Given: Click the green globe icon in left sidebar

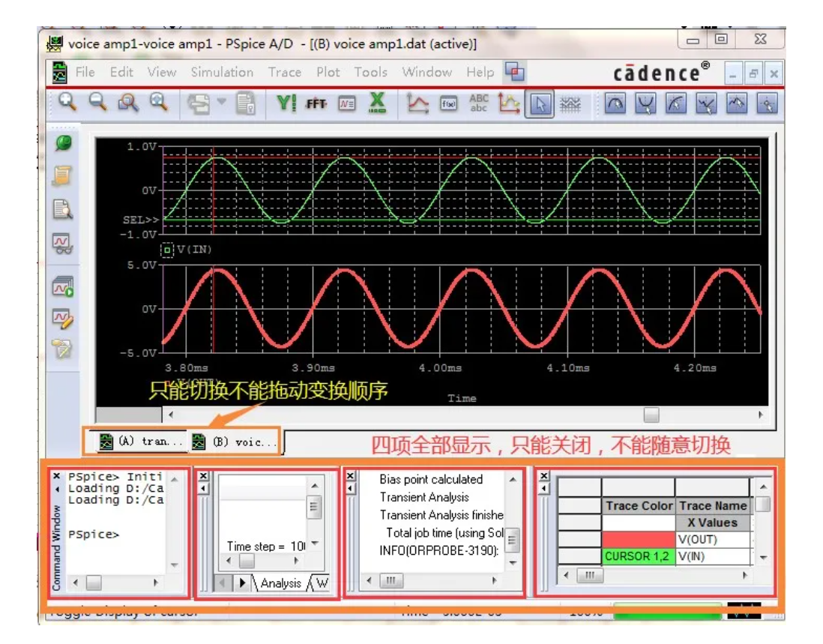Looking at the screenshot, I should (63, 142).
